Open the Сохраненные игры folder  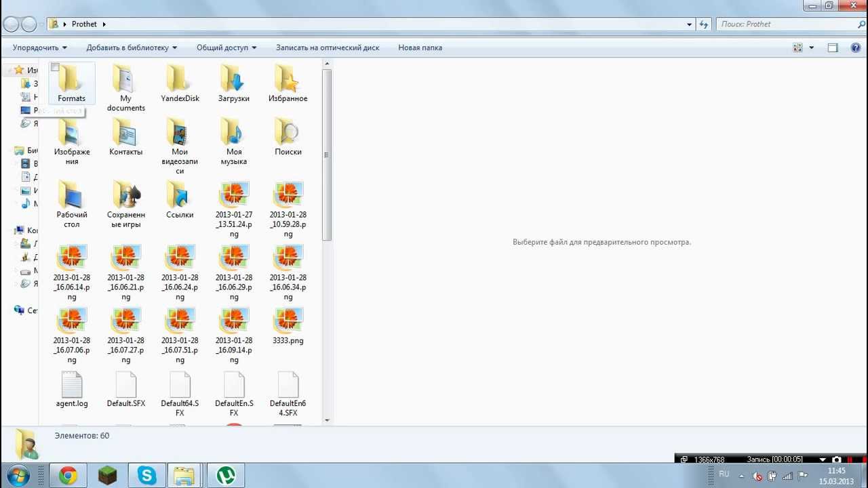(x=125, y=205)
